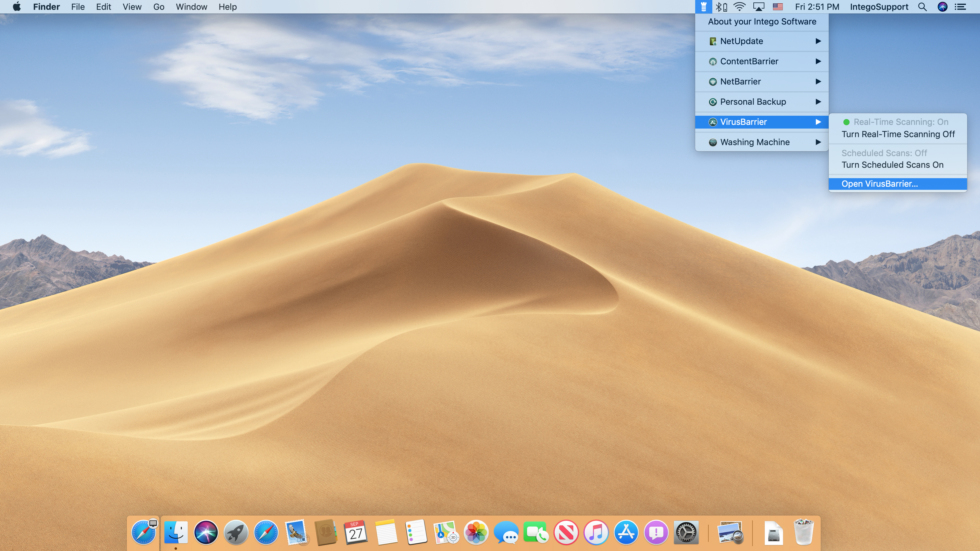Expand the NetBarrier submenu
Viewport: 980px width, 551px height.
(762, 81)
